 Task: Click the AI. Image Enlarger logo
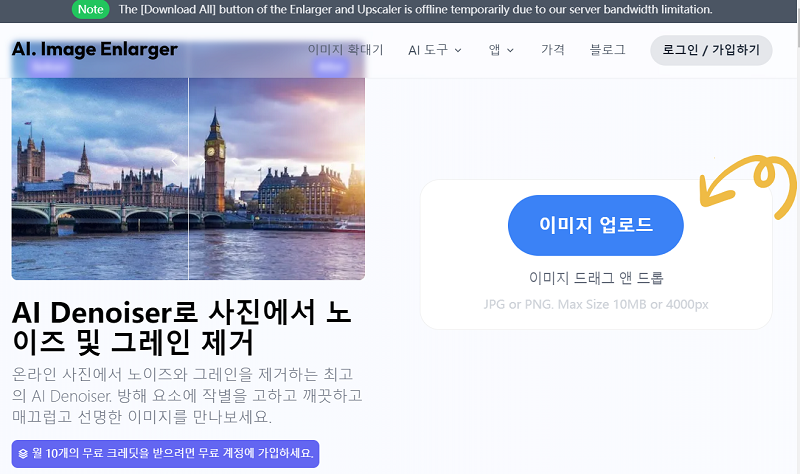point(95,49)
